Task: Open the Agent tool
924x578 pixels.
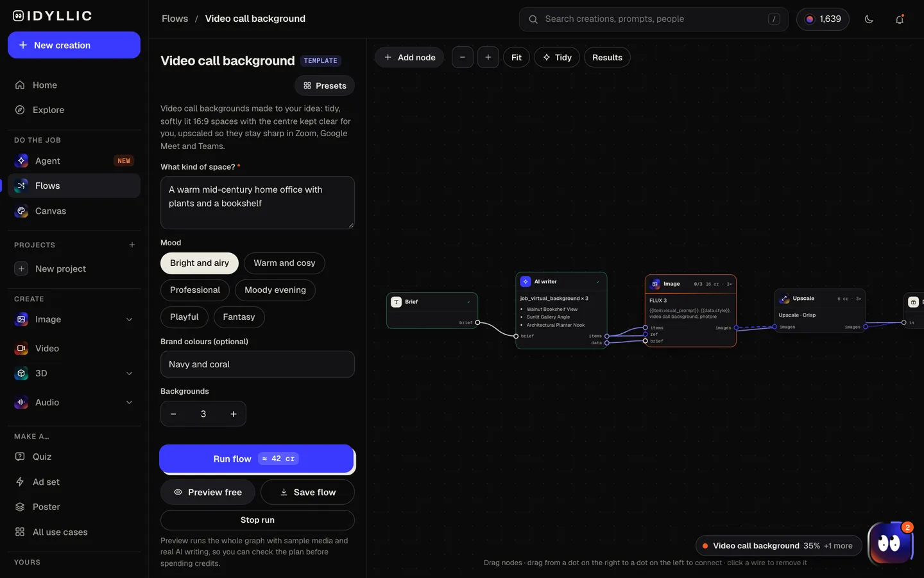Action: (74, 161)
